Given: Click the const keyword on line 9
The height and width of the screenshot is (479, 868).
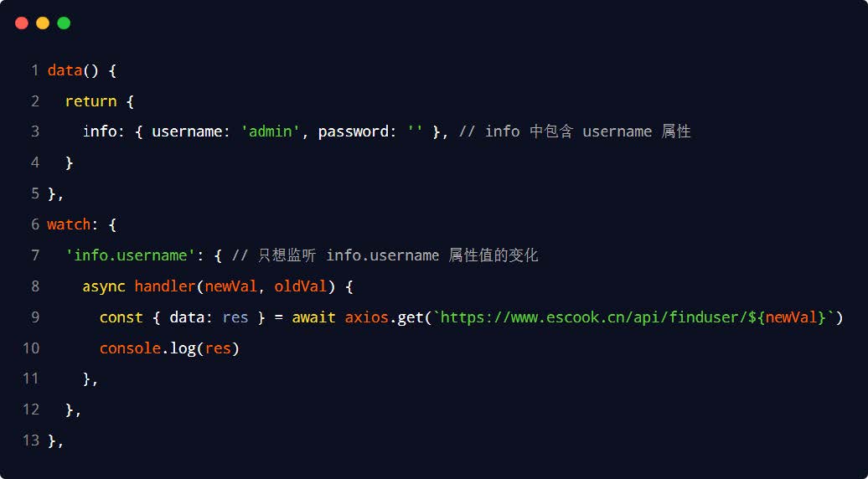Looking at the screenshot, I should point(121,317).
